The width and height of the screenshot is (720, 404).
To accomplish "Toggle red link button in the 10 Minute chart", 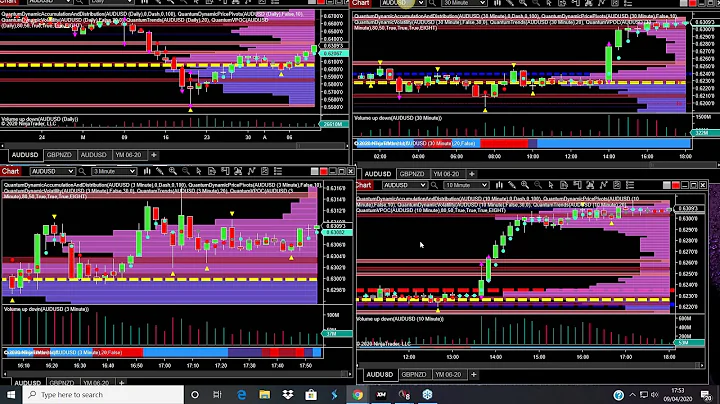I will [676, 185].
